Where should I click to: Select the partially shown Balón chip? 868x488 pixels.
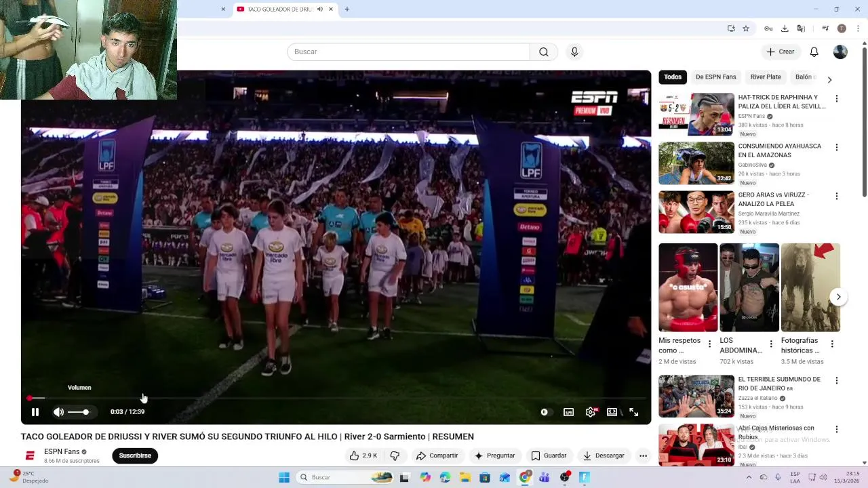coord(806,77)
